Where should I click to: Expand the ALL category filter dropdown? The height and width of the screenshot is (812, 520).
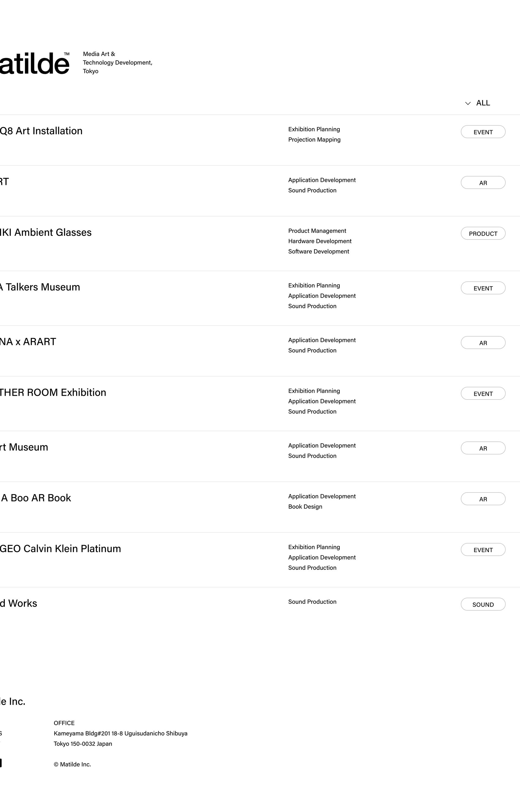coord(478,103)
